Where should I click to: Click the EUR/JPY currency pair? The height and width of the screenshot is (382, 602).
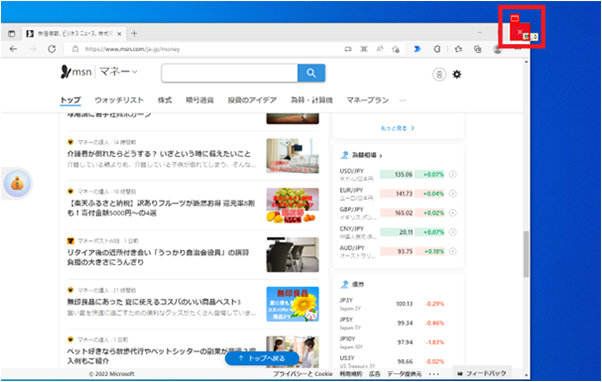(352, 190)
